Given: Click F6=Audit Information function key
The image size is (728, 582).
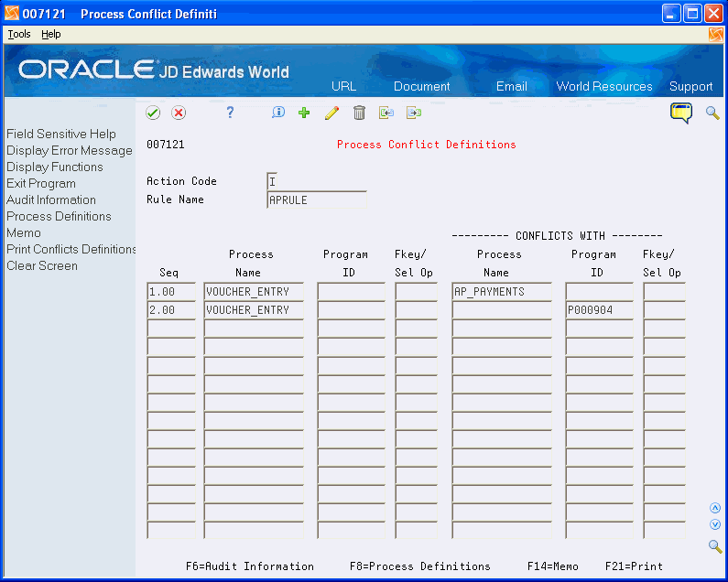Looking at the screenshot, I should click(x=250, y=566).
